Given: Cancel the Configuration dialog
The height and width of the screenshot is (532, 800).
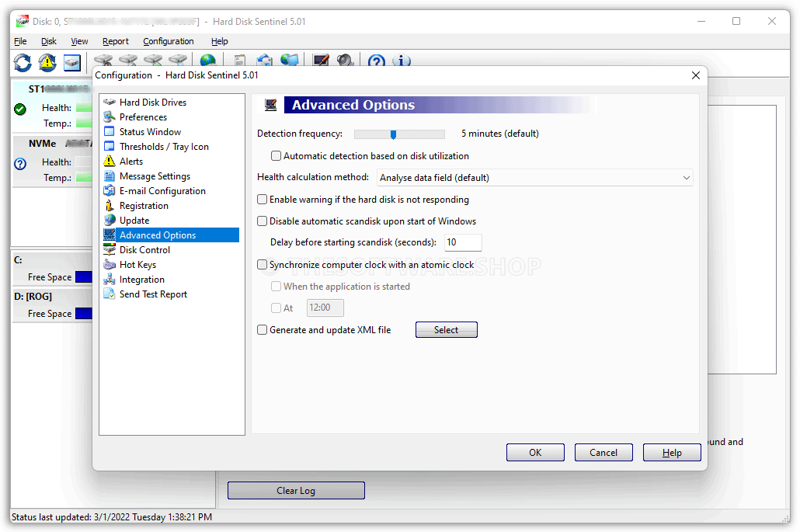Looking at the screenshot, I should pyautogui.click(x=603, y=453).
